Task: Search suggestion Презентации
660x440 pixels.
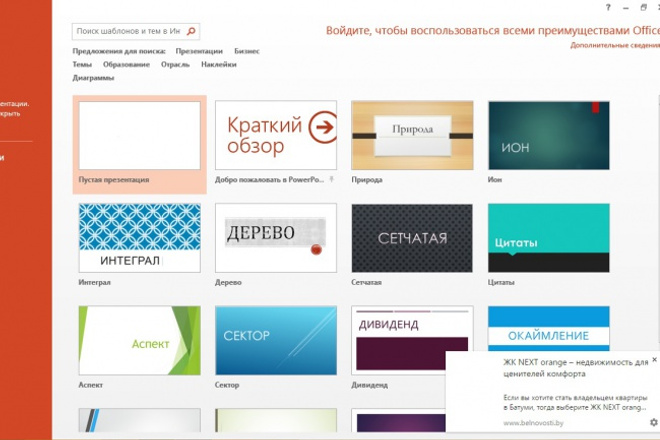Action: 199,51
